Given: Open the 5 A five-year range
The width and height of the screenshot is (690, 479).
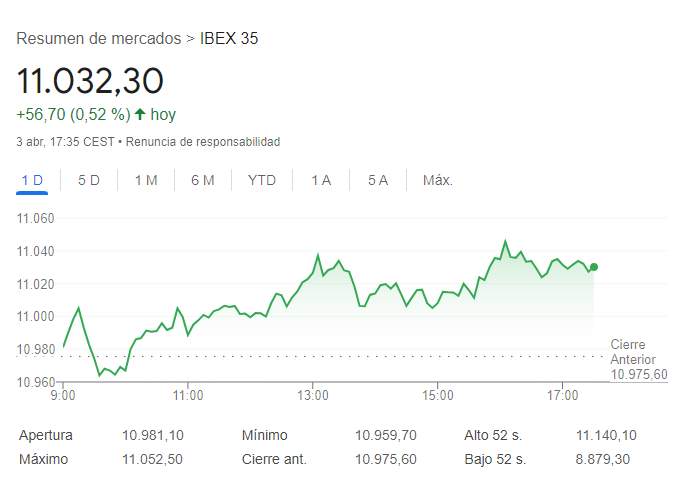Looking at the screenshot, I should pyautogui.click(x=378, y=180).
